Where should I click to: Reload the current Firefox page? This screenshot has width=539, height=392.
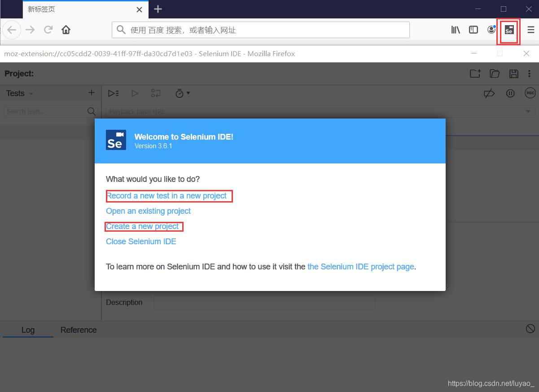tap(48, 30)
